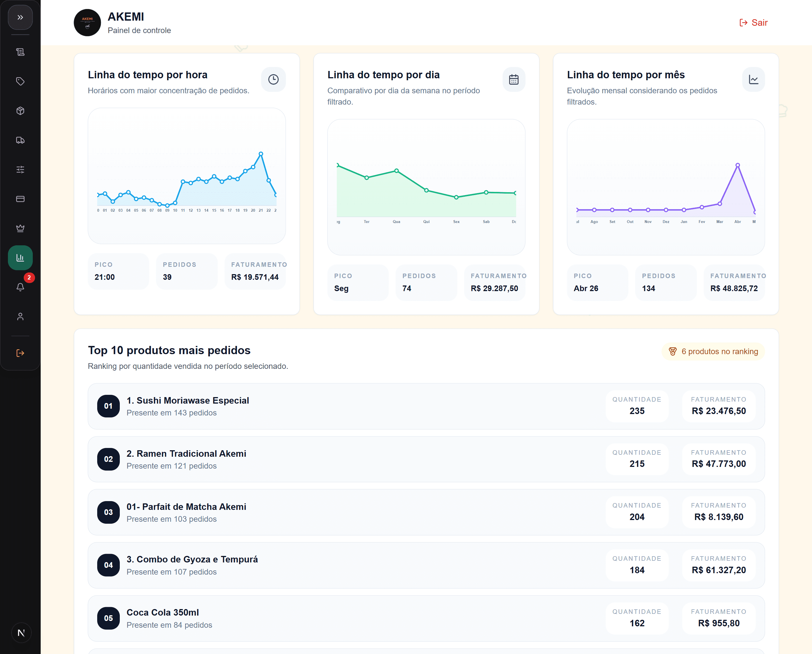812x654 pixels.
Task: Open the sliders settings icon in sidebar
Action: click(x=20, y=170)
